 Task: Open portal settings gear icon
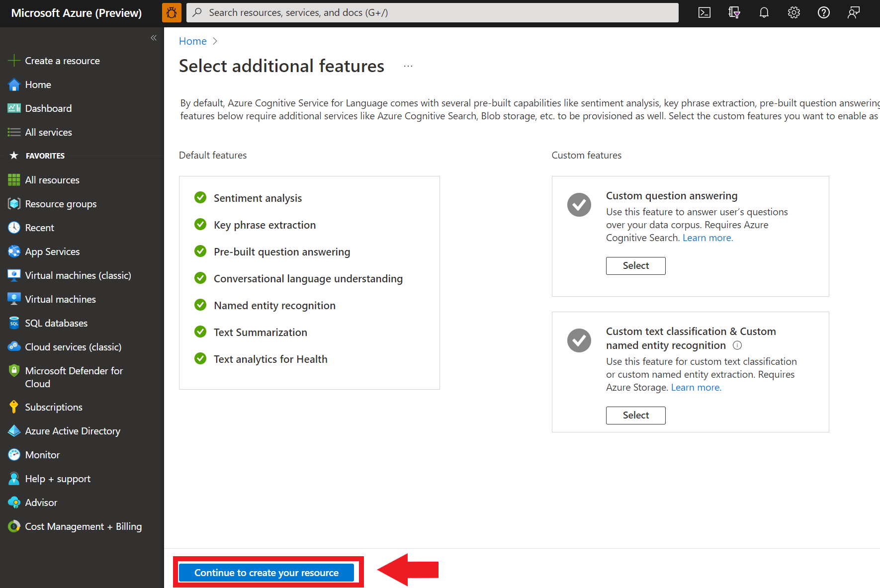pos(794,13)
